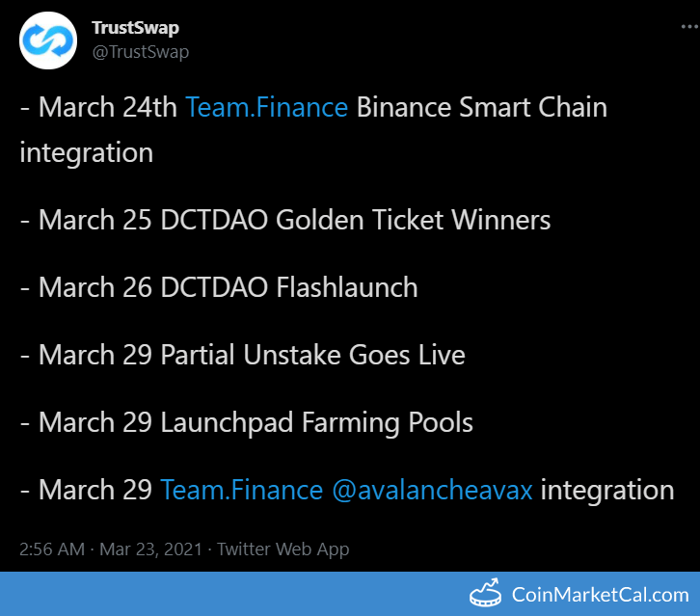Click the TrustSwap profile avatar logo
The image size is (700, 616).
click(48, 40)
